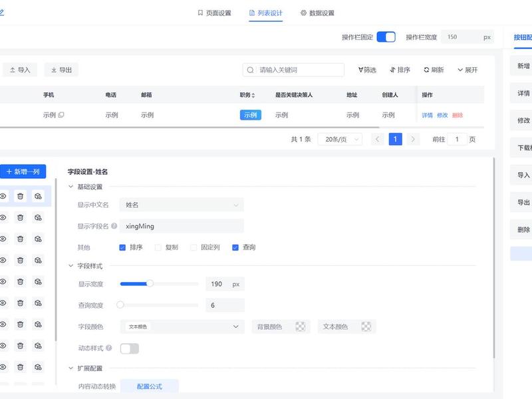532x399 pixels.
Task: Enable the 动态样式 switch
Action: point(129,348)
